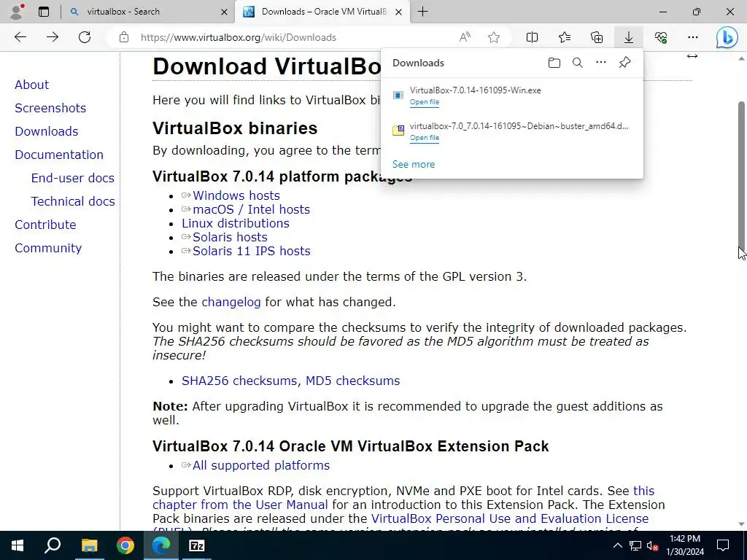
Task: Open Edge Settings and more menu
Action: click(x=693, y=37)
